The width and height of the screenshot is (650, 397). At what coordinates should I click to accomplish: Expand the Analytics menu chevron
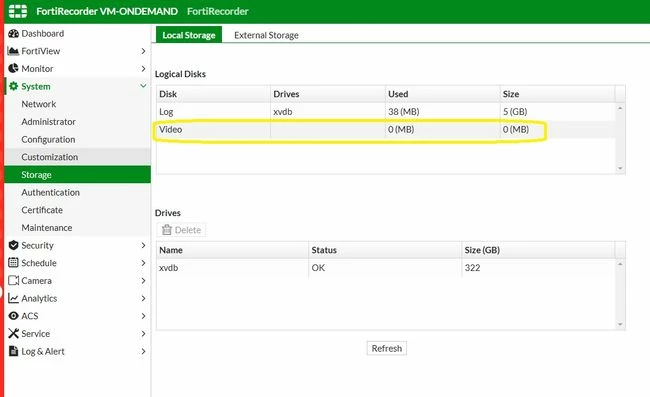point(143,298)
